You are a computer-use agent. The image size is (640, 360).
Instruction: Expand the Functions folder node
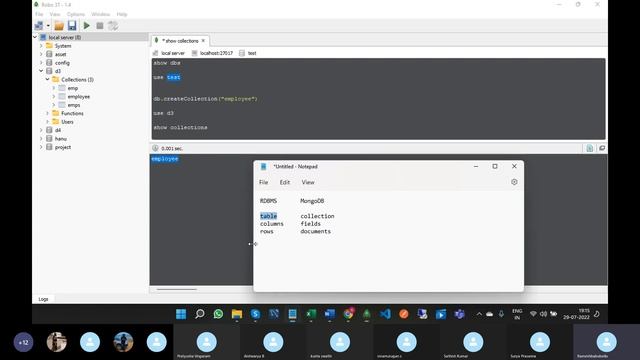(47, 113)
